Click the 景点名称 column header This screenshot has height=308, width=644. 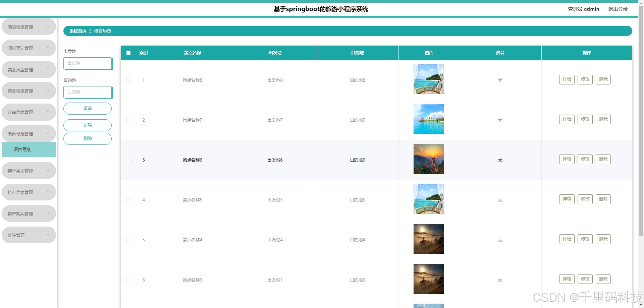pyautogui.click(x=193, y=53)
